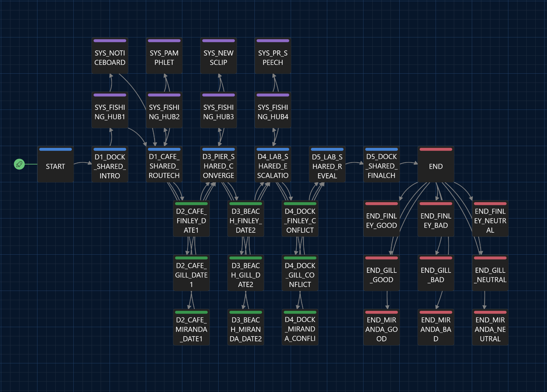
Task: Select the D2_CAFE_FINLEY_DATE1 node
Action: pyautogui.click(x=191, y=218)
